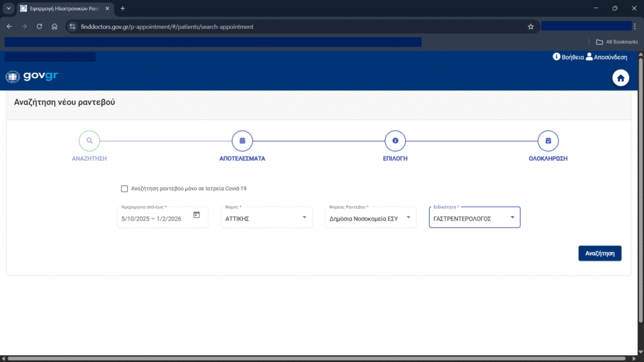
Task: Open the Βοήθεια help link
Action: (567, 57)
